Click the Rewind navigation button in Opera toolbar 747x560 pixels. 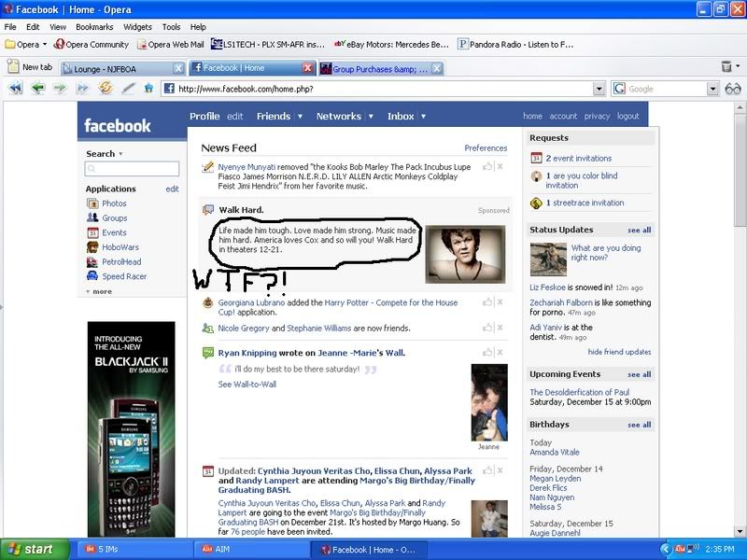coord(15,88)
